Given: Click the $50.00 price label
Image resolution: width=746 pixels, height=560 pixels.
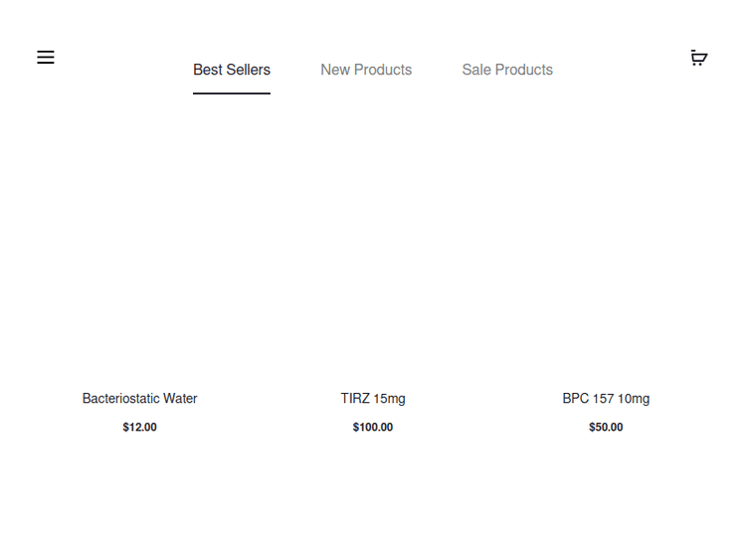Looking at the screenshot, I should [x=606, y=428].
